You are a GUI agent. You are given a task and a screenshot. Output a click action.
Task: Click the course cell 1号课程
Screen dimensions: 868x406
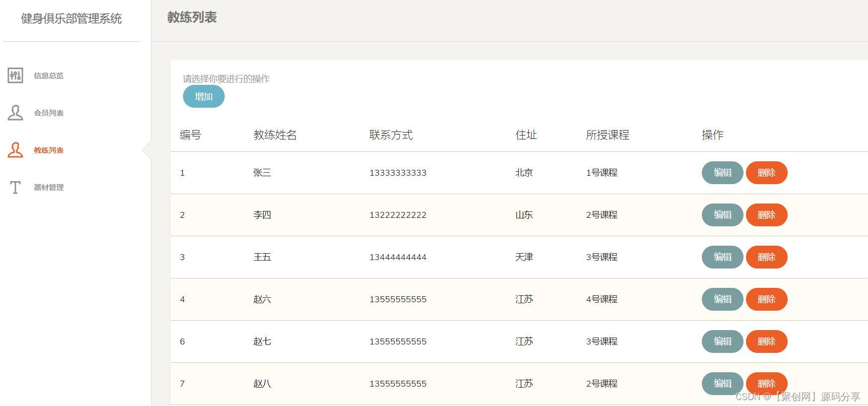coord(602,173)
